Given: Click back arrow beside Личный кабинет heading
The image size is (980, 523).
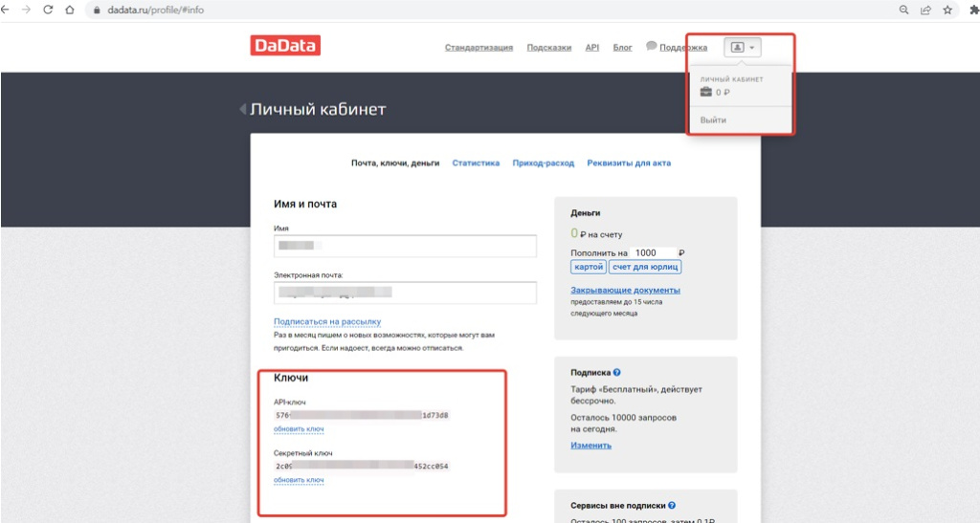Looking at the screenshot, I should 242,109.
